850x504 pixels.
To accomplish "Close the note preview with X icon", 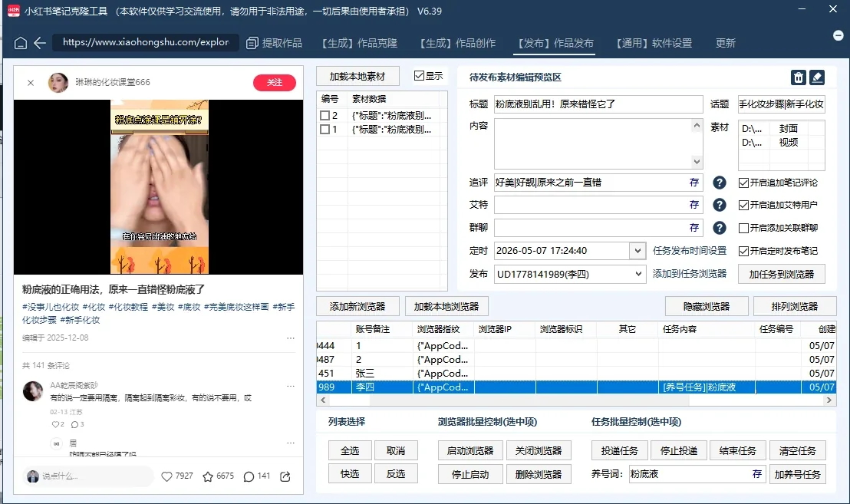I will click(31, 82).
